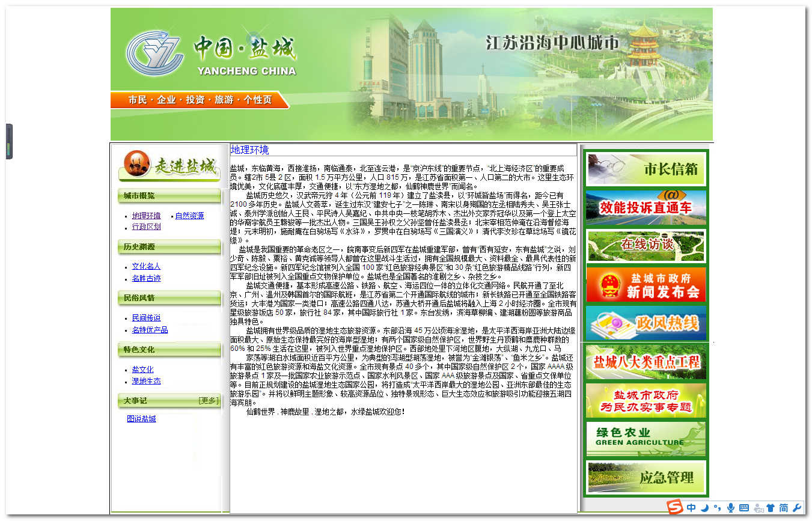The image size is (812, 521).
Task: Open the skin shirt icon in IME bar
Action: tap(771, 508)
